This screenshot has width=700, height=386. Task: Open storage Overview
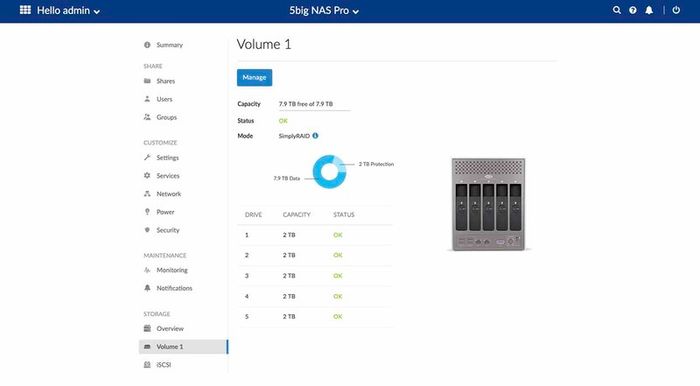(x=170, y=328)
